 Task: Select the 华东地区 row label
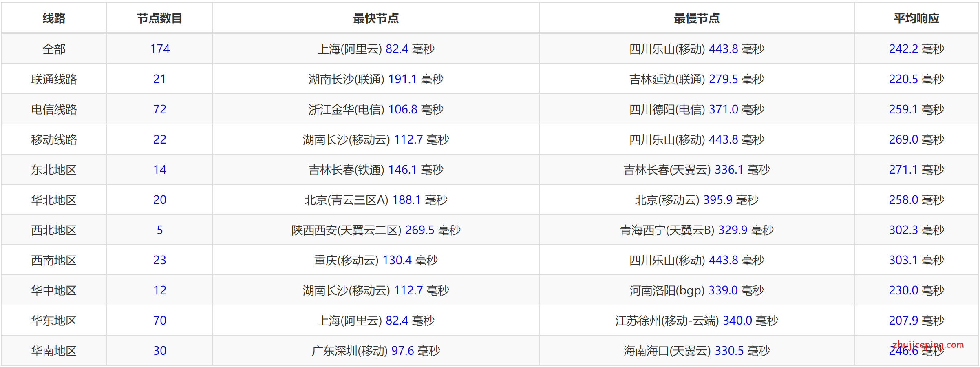pyautogui.click(x=54, y=321)
